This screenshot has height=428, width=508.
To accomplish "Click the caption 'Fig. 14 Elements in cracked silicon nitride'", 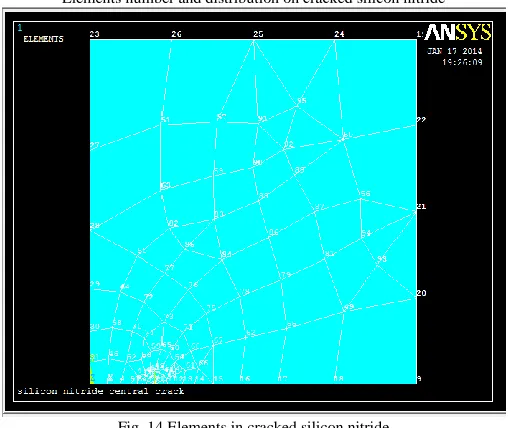I will 253,425.
